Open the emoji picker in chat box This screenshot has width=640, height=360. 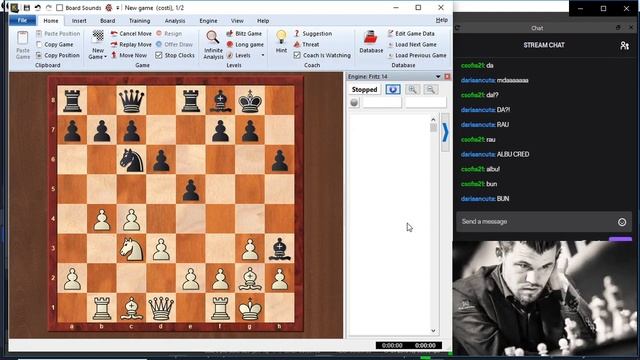622,222
